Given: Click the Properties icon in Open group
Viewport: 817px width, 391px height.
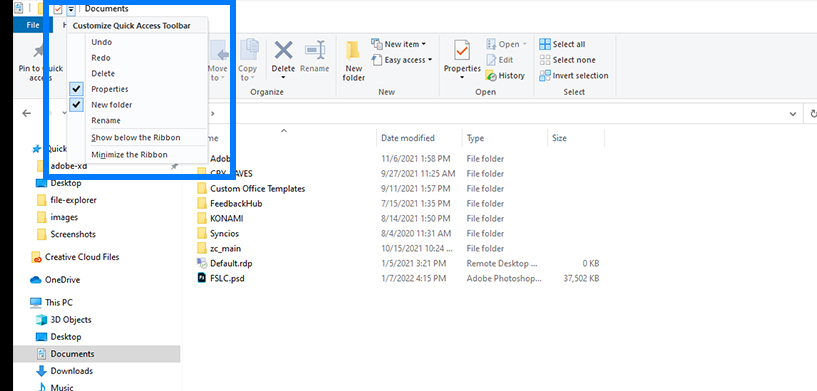Looking at the screenshot, I should (462, 51).
